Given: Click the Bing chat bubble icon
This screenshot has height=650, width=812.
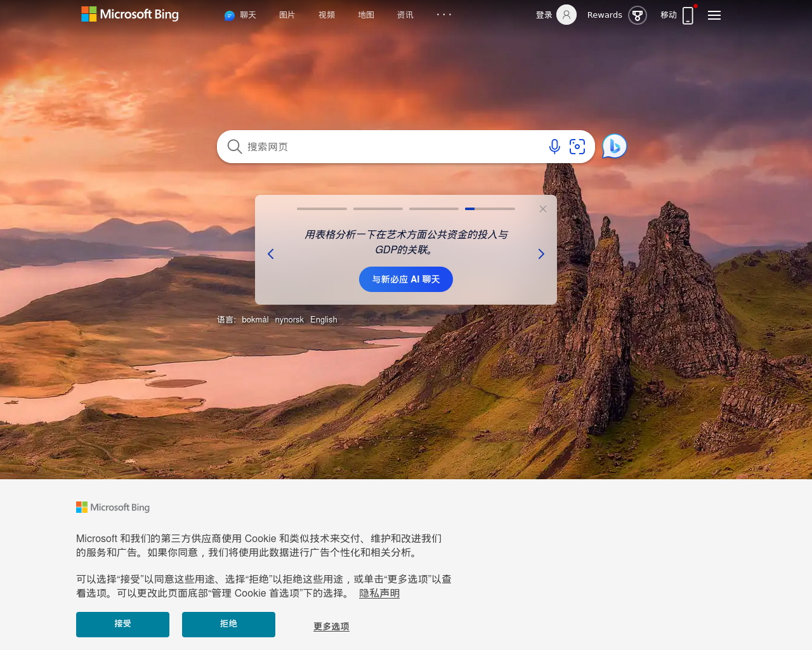Looking at the screenshot, I should tap(614, 147).
